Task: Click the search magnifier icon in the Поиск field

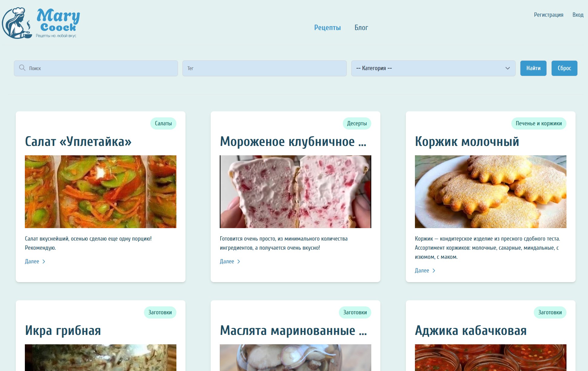Action: [x=22, y=68]
